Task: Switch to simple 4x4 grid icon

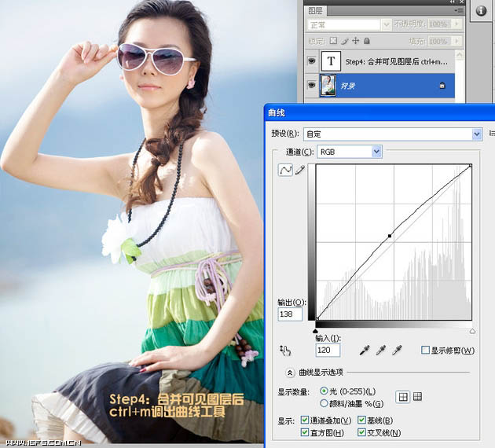Action: click(401, 397)
